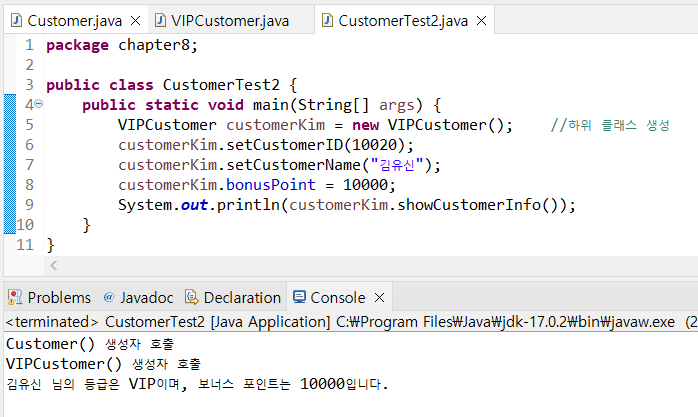Screen dimensions: 698x417
Task: Switch to the Javadoc tab
Action: 146,297
